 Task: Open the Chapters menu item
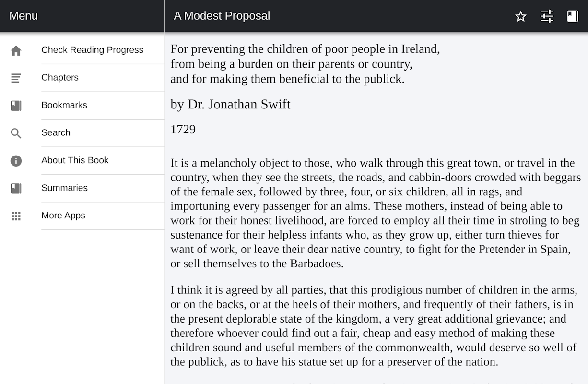coord(60,77)
